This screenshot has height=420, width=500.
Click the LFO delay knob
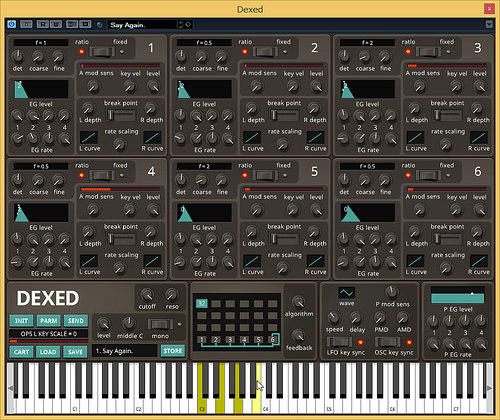(x=356, y=318)
